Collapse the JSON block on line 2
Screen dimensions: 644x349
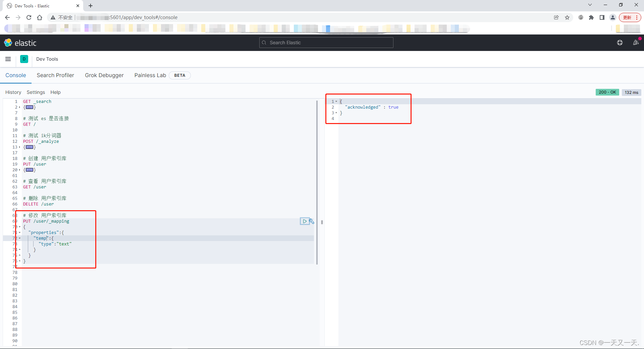click(19, 107)
